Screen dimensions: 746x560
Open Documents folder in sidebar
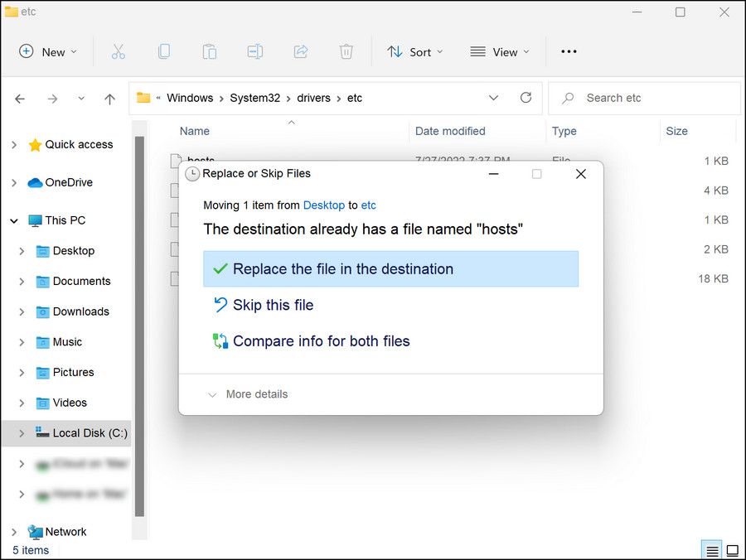click(81, 282)
